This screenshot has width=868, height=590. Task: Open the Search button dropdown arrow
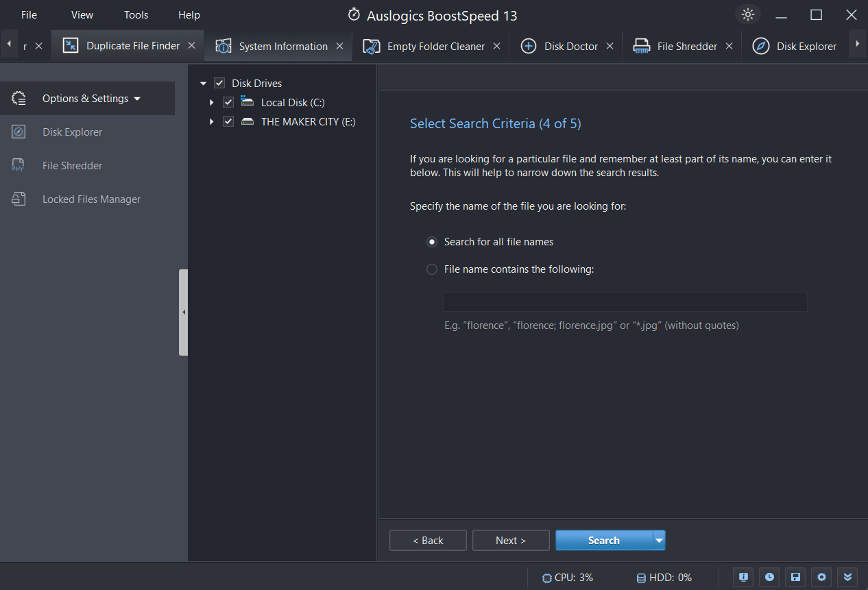coord(659,541)
